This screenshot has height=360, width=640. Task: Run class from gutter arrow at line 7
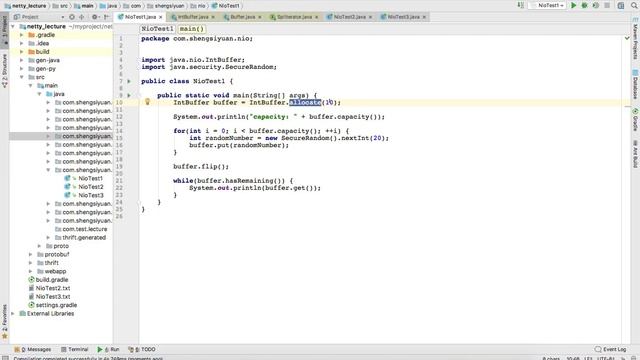click(129, 81)
